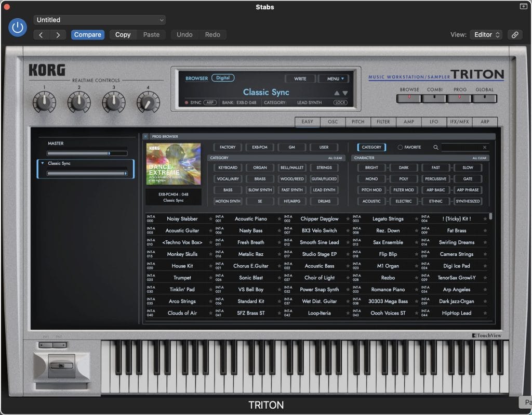This screenshot has height=415, width=532.
Task: Go to the next preset arrow
Action: pos(58,35)
